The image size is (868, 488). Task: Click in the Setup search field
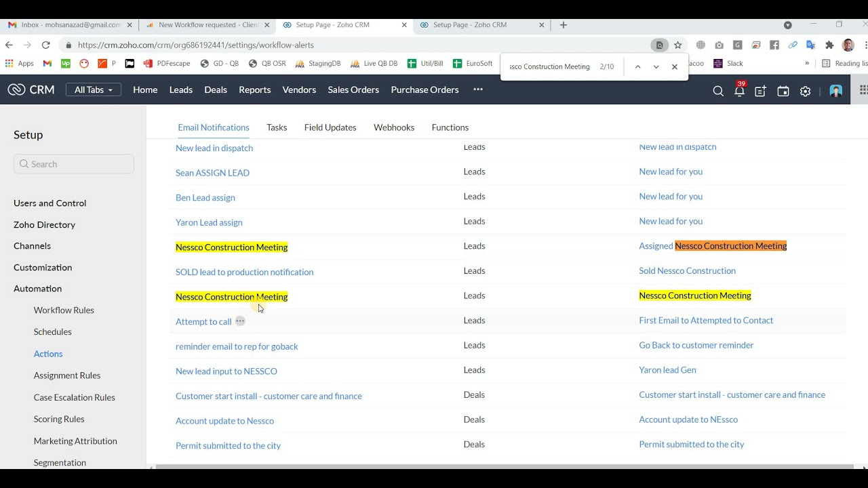(74, 164)
